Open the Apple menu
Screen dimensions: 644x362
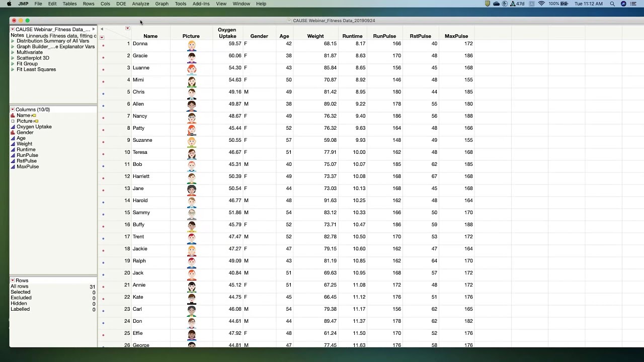9,4
